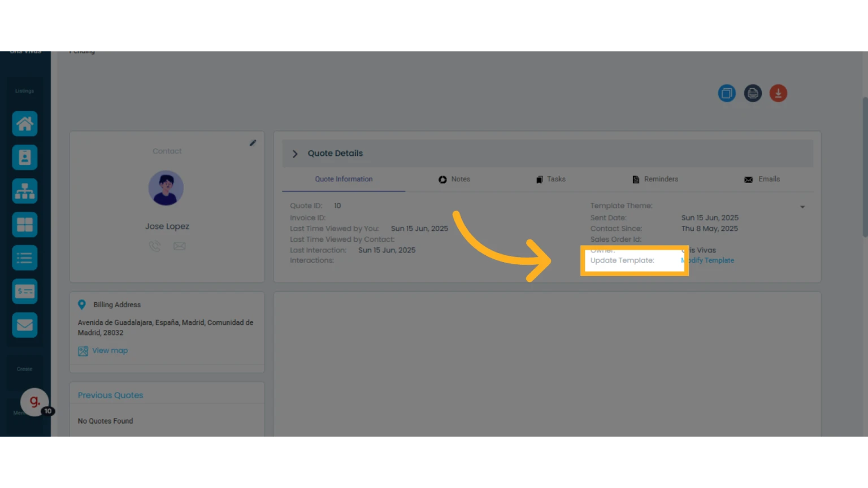
Task: Click the Modify Template link
Action: [708, 260]
